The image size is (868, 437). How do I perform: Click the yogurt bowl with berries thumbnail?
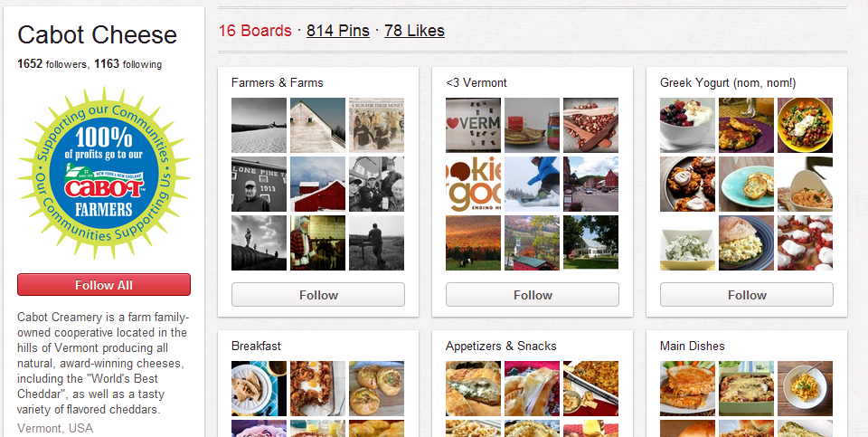687,126
